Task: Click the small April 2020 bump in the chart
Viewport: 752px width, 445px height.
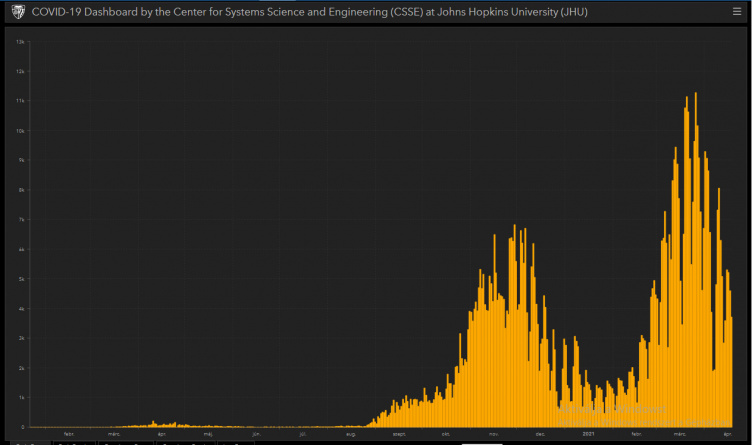Action: (x=153, y=424)
